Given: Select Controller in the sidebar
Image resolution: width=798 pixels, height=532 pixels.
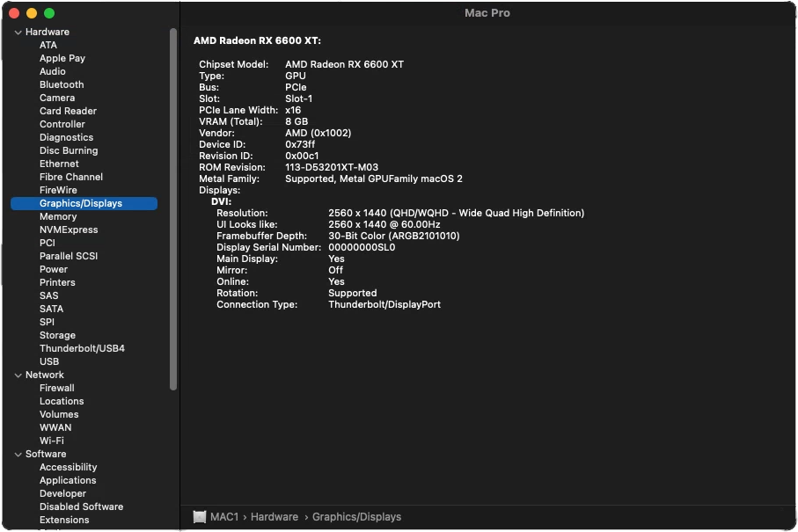Looking at the screenshot, I should 62,125.
